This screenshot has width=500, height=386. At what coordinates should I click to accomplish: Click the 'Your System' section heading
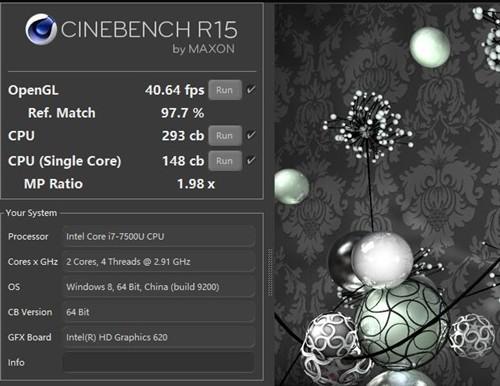pos(31,213)
